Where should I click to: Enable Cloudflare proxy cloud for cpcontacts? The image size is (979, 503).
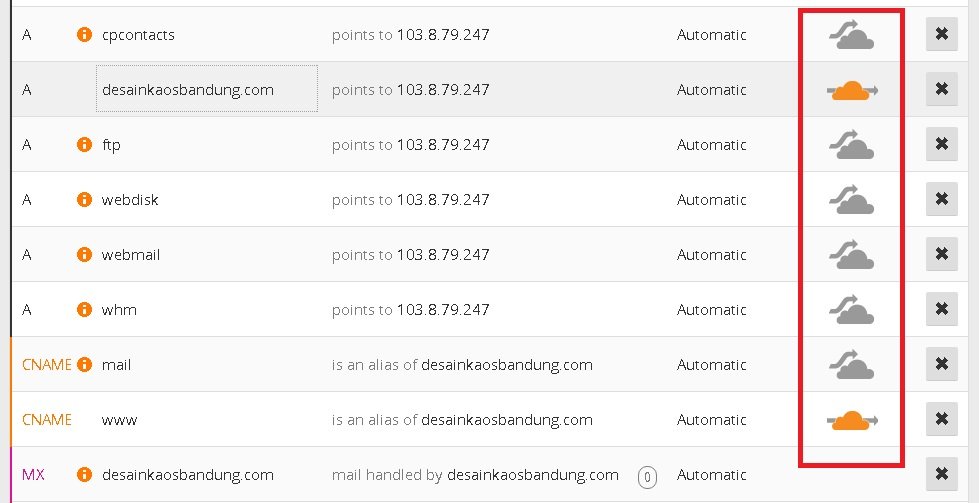point(851,36)
